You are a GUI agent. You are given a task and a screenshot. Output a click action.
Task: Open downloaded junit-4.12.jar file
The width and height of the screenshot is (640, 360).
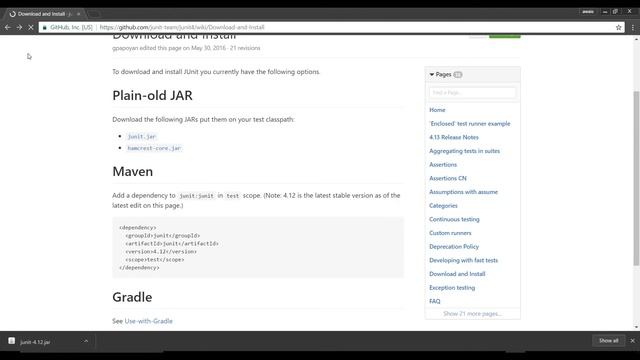point(35,342)
